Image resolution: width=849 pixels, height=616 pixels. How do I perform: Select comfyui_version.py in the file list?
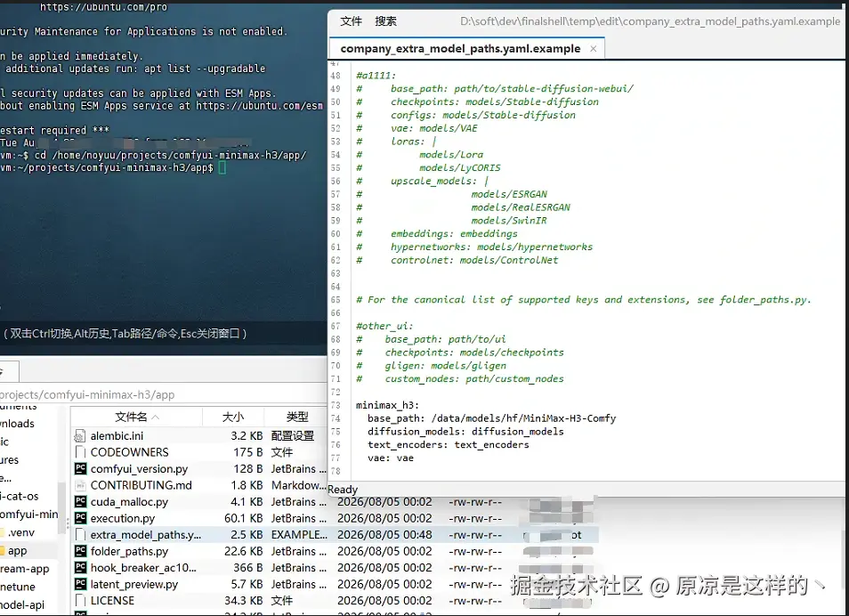[139, 468]
